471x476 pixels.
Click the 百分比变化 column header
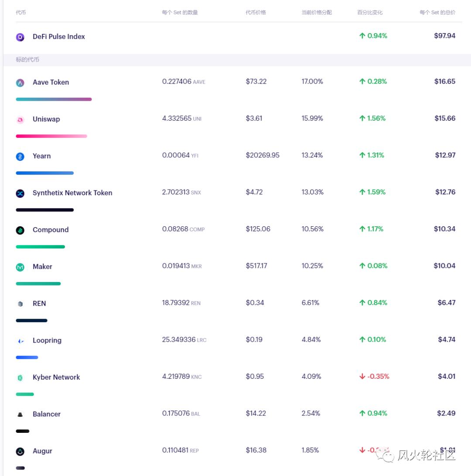[369, 13]
